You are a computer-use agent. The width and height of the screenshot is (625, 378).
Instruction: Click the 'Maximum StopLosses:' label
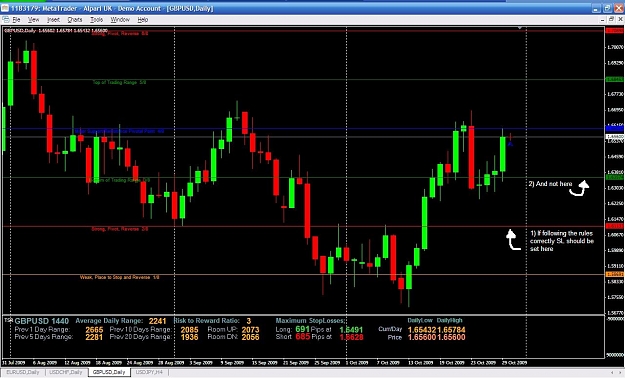310,321
